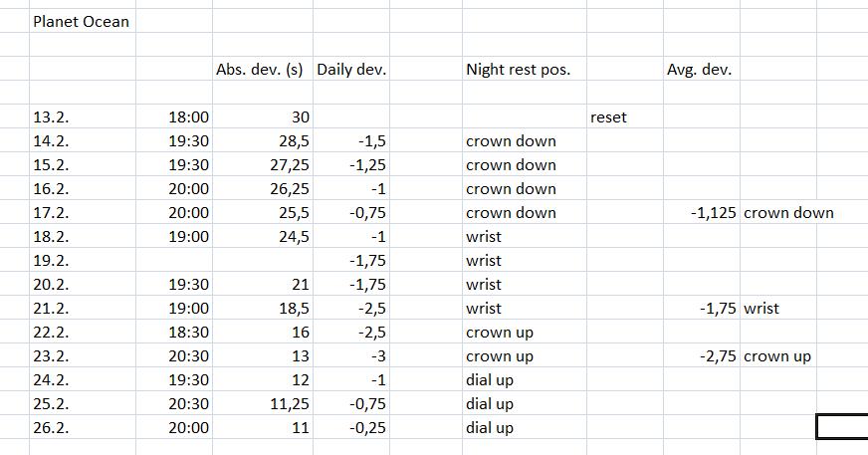This screenshot has width=868, height=455.
Task: Select the daily deviation cell -1,5
Action: click(369, 141)
